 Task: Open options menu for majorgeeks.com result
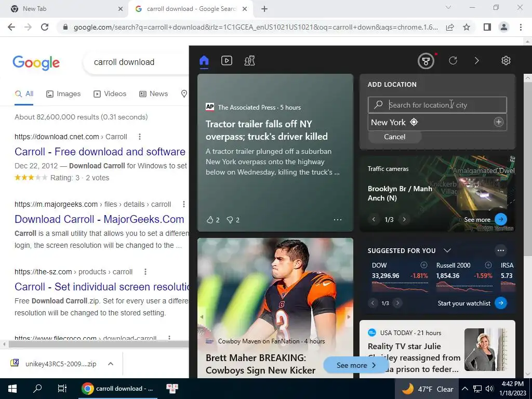pyautogui.click(x=183, y=204)
